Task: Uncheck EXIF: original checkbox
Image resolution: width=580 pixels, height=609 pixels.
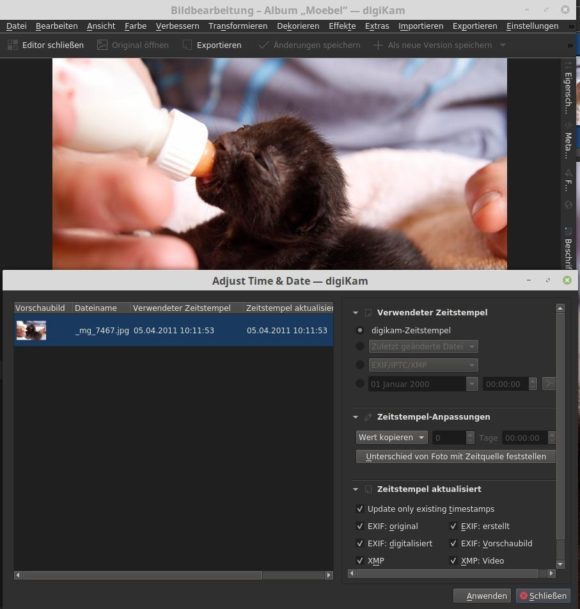Action: pos(360,526)
